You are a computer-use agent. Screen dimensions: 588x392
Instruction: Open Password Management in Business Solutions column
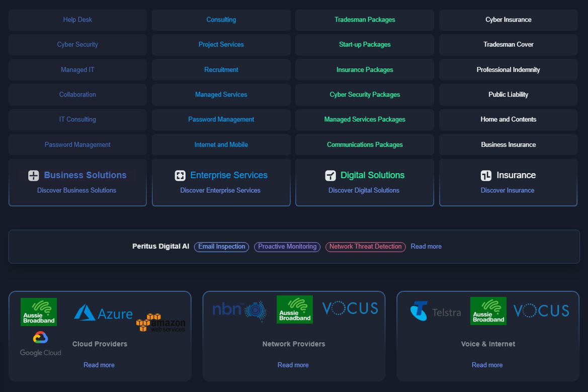click(77, 144)
